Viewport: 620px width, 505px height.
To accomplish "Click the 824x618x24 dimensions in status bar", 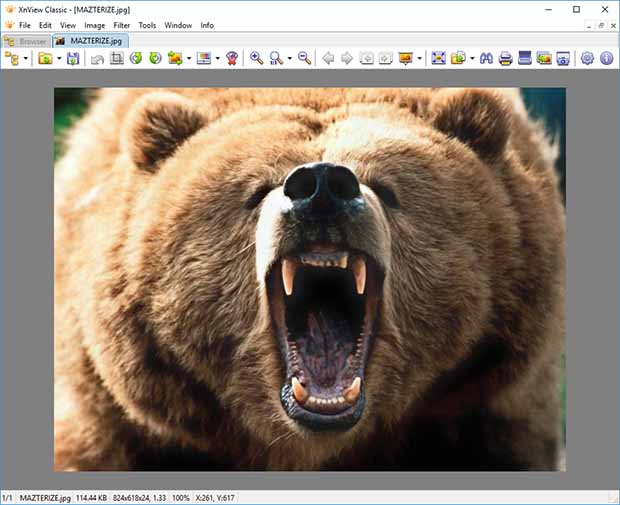I will pos(139,498).
